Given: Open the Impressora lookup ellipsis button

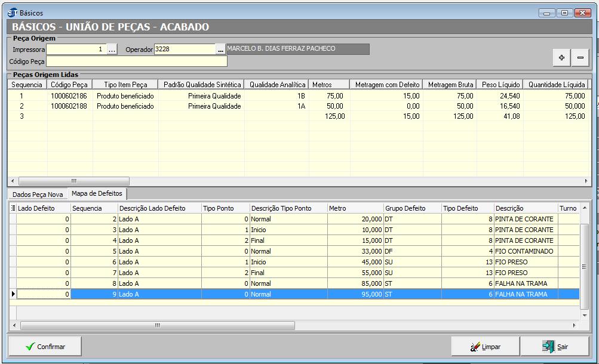Looking at the screenshot, I should (112, 50).
